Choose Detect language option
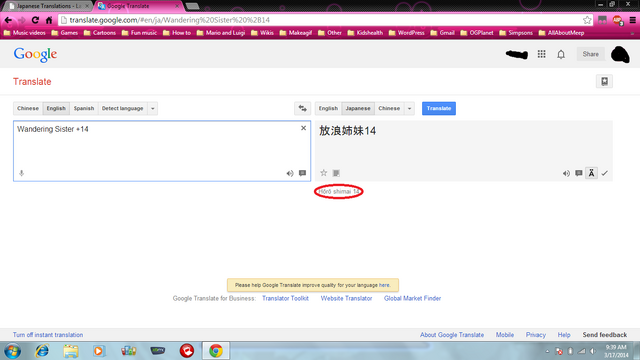The image size is (640, 360). pyautogui.click(x=122, y=109)
